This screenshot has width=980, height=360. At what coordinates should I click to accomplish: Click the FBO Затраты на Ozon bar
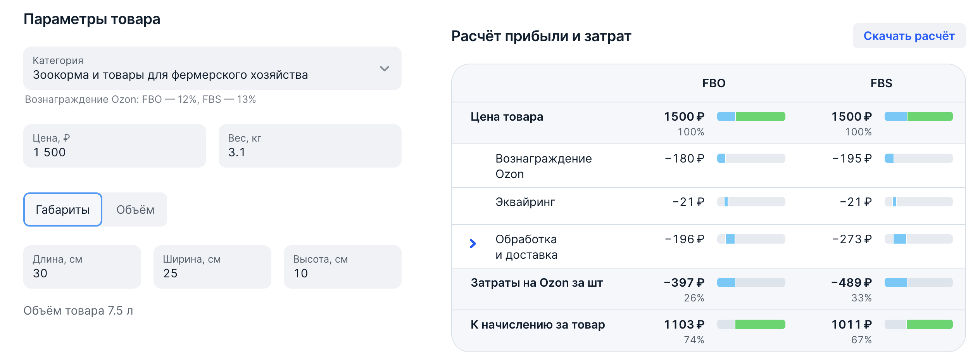pos(751,282)
